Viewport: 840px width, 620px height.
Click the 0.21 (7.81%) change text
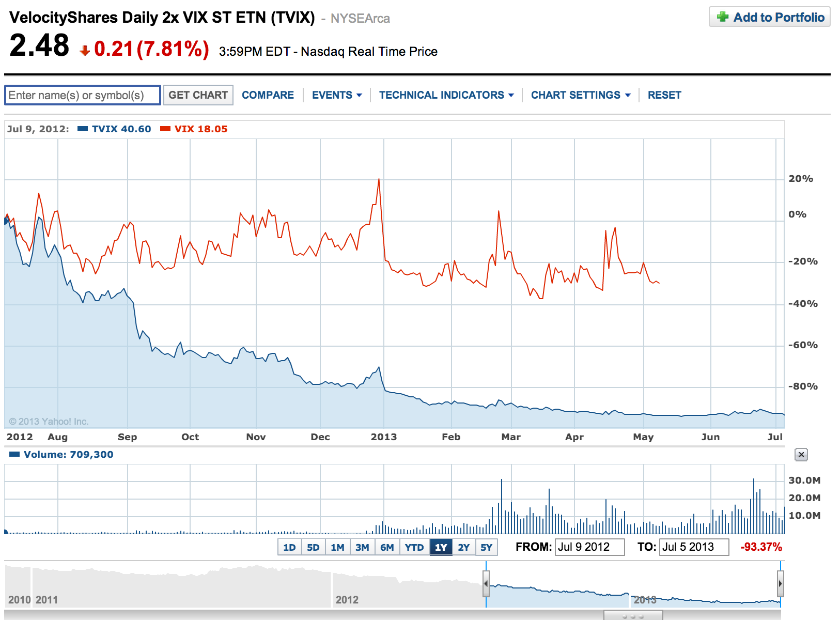tap(152, 49)
